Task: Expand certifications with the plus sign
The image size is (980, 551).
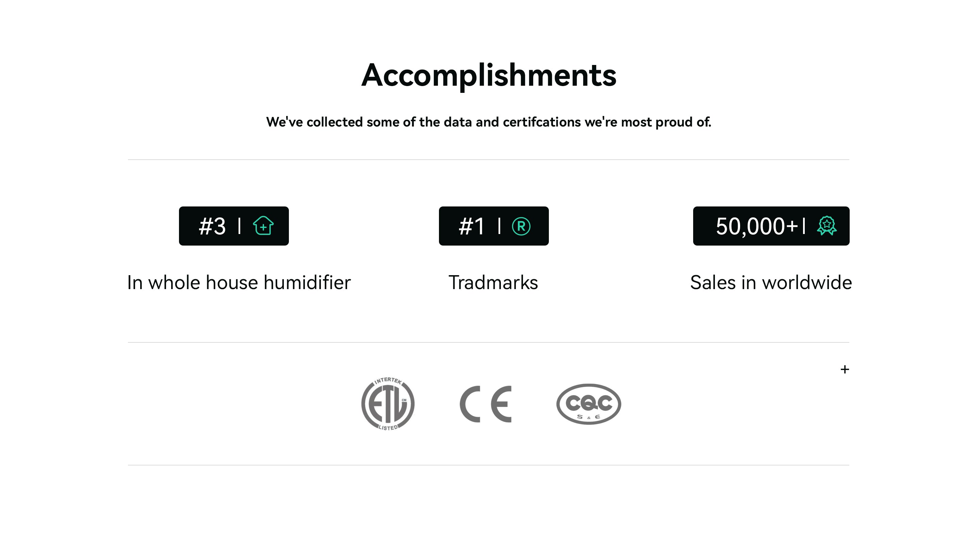Action: point(845,369)
